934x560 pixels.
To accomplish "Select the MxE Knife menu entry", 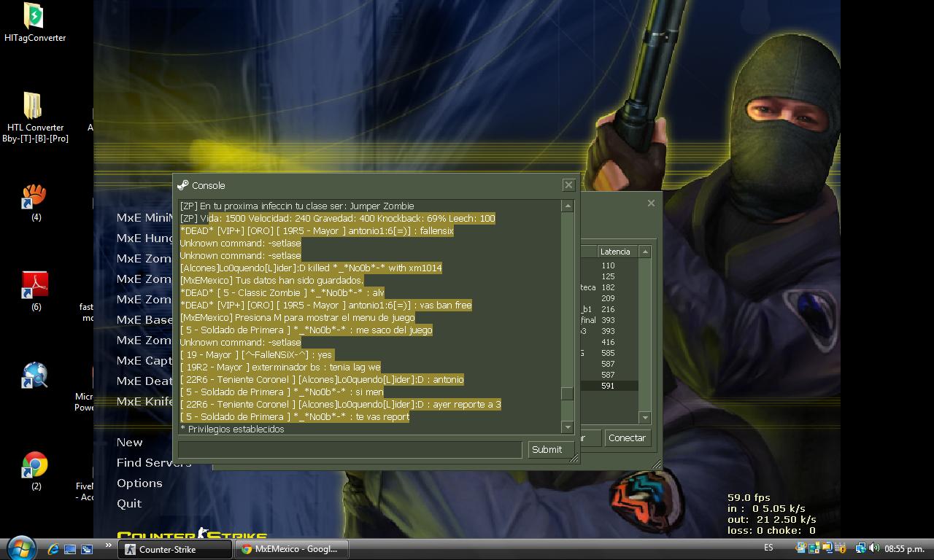I will click(144, 401).
